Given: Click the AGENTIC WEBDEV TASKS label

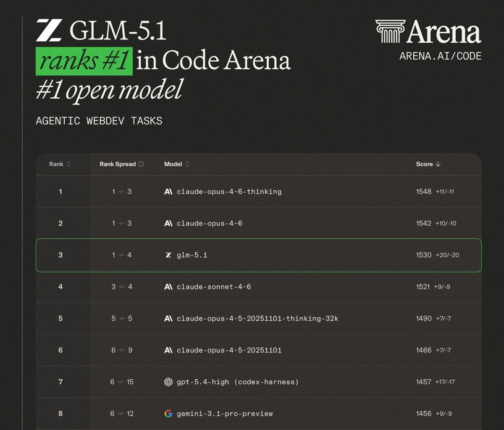Looking at the screenshot, I should pyautogui.click(x=99, y=121).
